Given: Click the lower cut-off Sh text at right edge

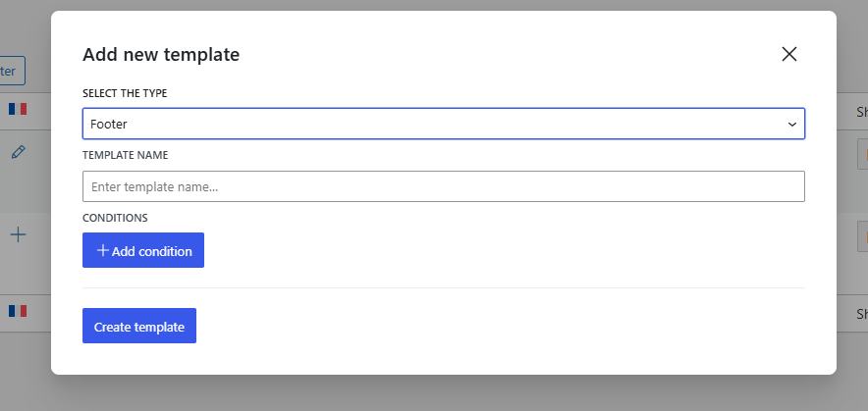Looking at the screenshot, I should pyautogui.click(x=862, y=314).
